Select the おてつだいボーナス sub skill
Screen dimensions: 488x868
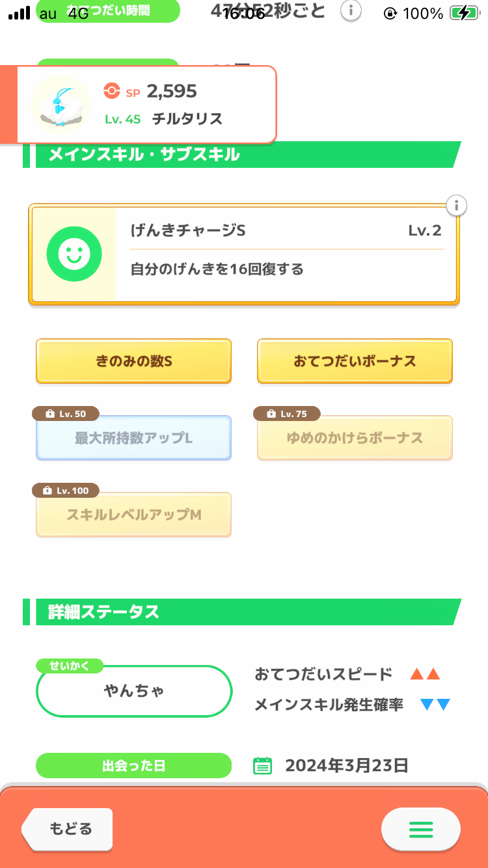[355, 361]
